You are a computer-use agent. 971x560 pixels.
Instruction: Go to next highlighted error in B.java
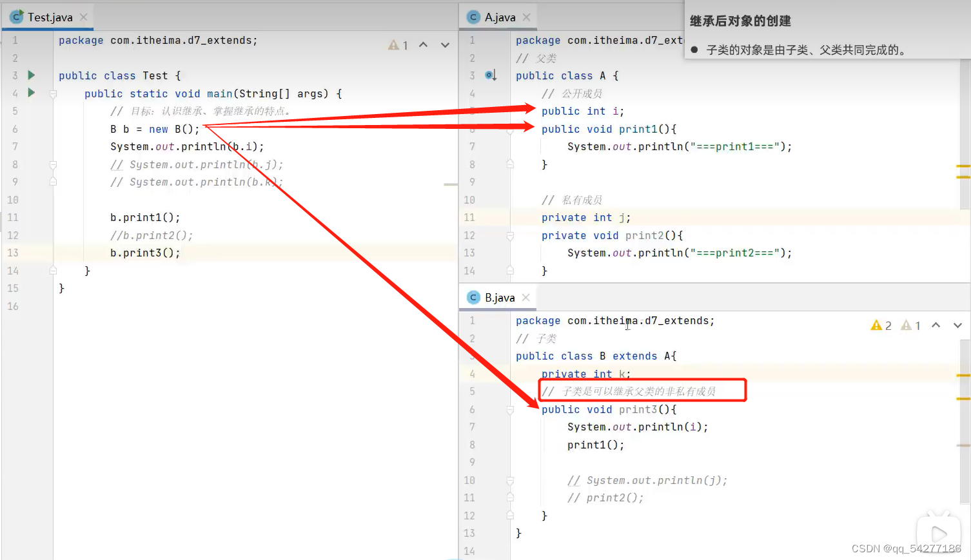pos(957,325)
